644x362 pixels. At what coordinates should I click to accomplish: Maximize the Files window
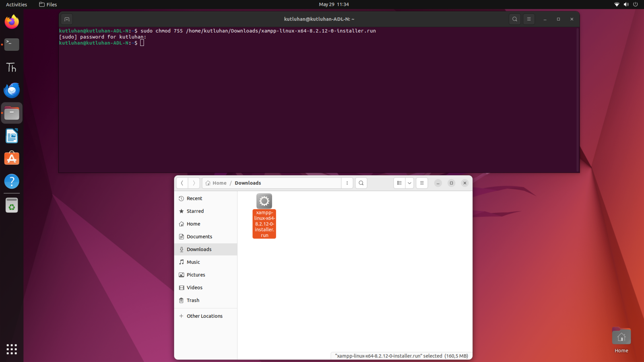[x=451, y=183]
